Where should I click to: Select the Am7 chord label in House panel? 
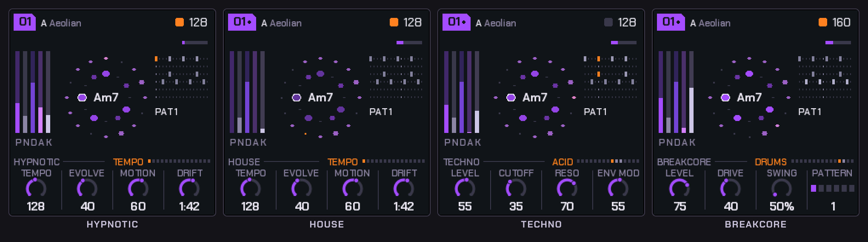[320, 98]
